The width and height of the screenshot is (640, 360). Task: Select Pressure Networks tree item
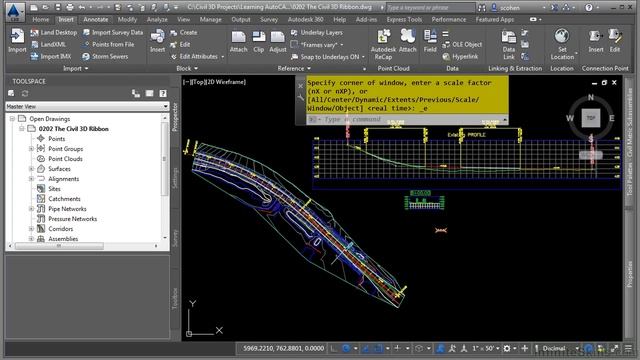(72, 219)
